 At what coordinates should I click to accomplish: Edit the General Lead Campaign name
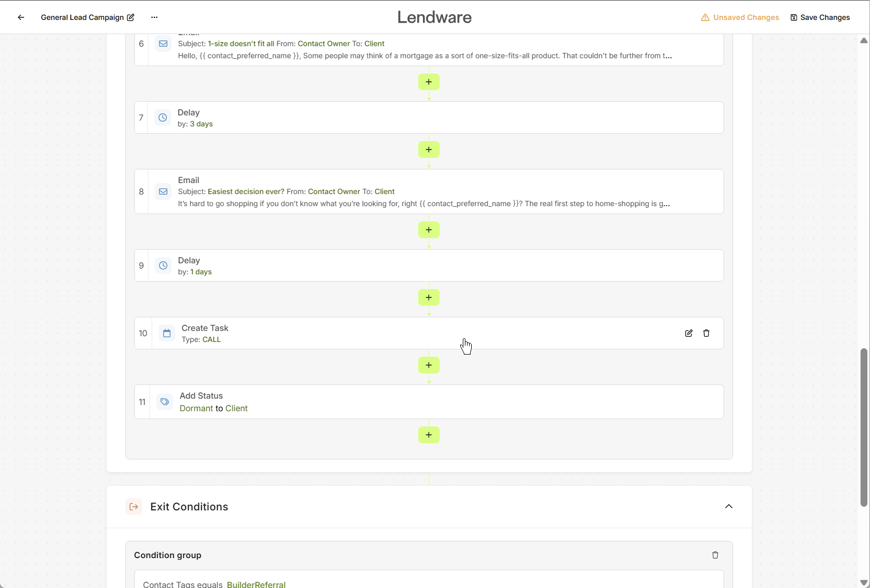131,17
